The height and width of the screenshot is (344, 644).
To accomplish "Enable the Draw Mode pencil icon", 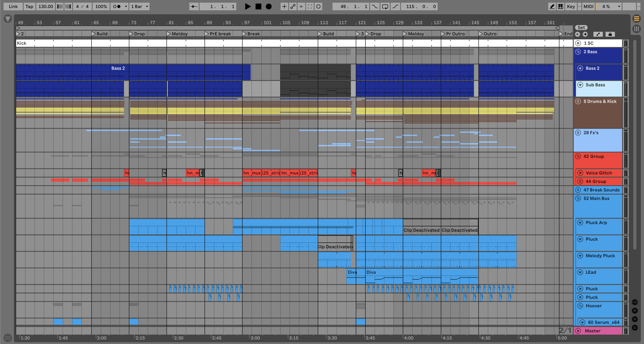I will 552,6.
